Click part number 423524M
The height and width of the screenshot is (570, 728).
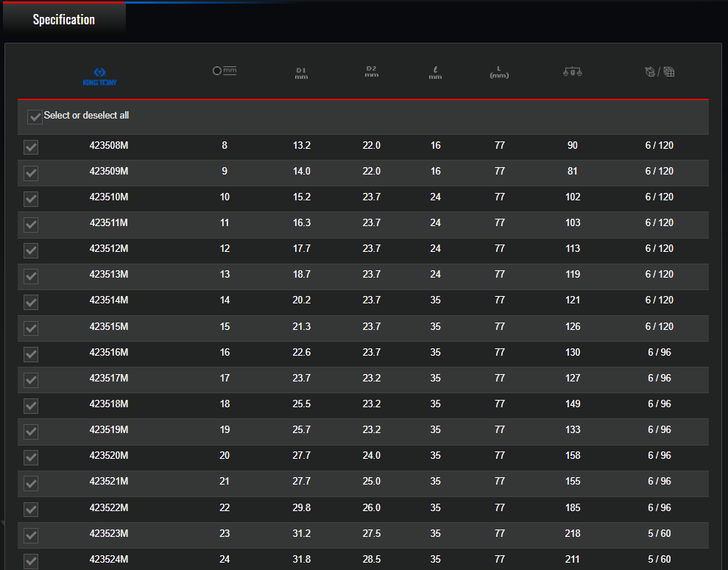(109, 559)
